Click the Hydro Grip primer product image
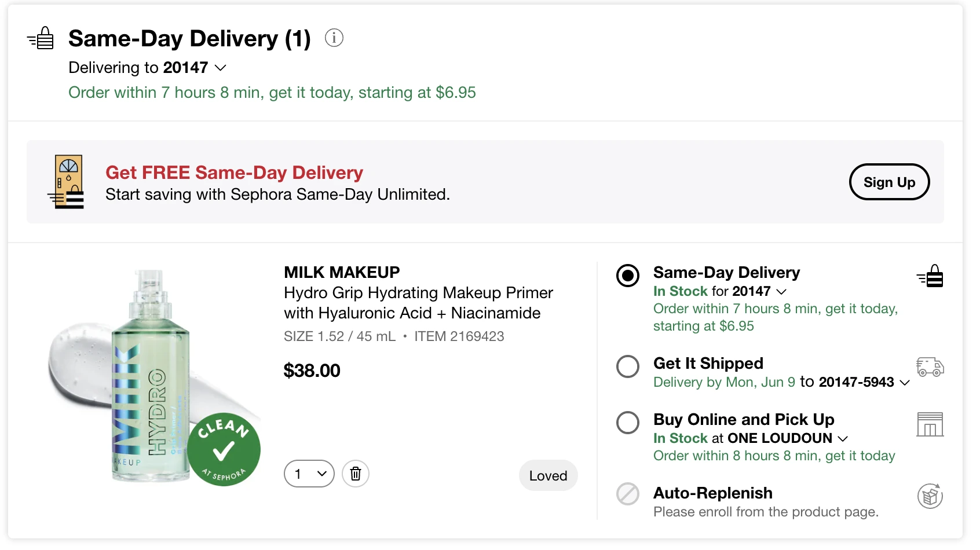This screenshot has height=550, width=980. pyautogui.click(x=153, y=376)
